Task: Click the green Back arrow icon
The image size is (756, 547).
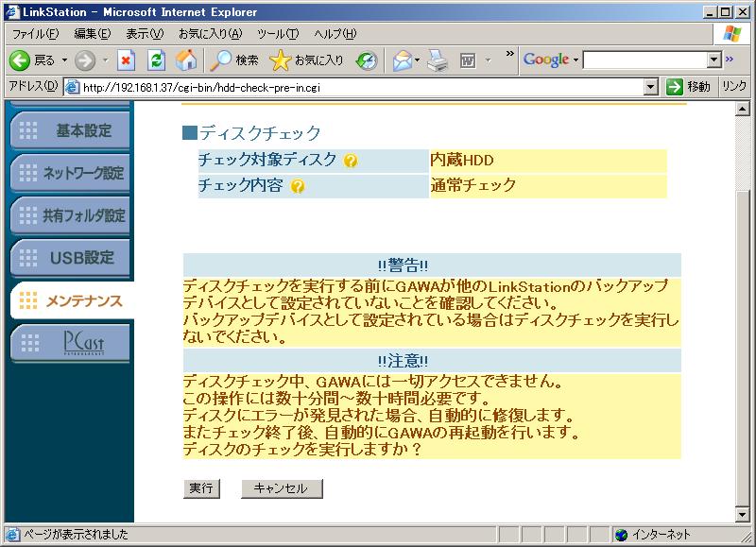Action: pyautogui.click(x=20, y=60)
